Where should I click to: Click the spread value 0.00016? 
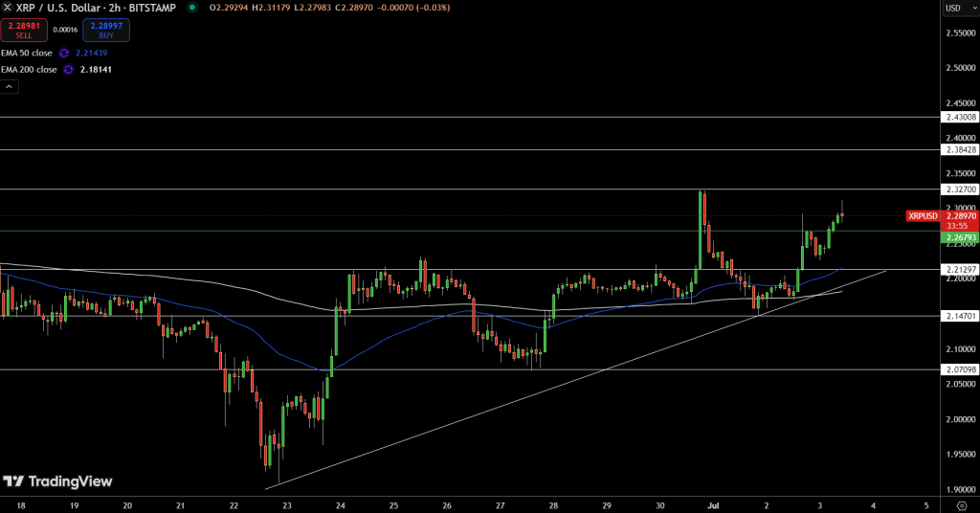[x=65, y=30]
